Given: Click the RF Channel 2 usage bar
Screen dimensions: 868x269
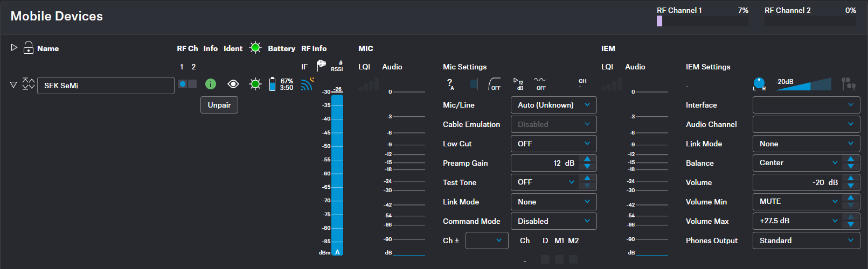Looking at the screenshot, I should (810, 21).
